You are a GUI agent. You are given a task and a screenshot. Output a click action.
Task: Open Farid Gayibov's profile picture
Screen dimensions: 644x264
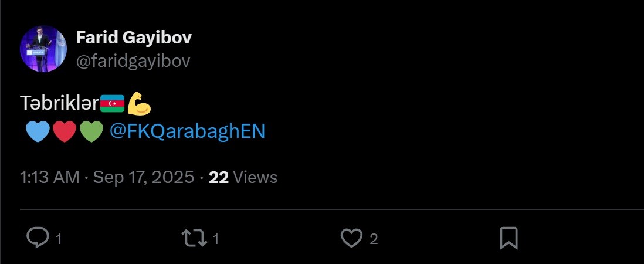pyautogui.click(x=43, y=49)
